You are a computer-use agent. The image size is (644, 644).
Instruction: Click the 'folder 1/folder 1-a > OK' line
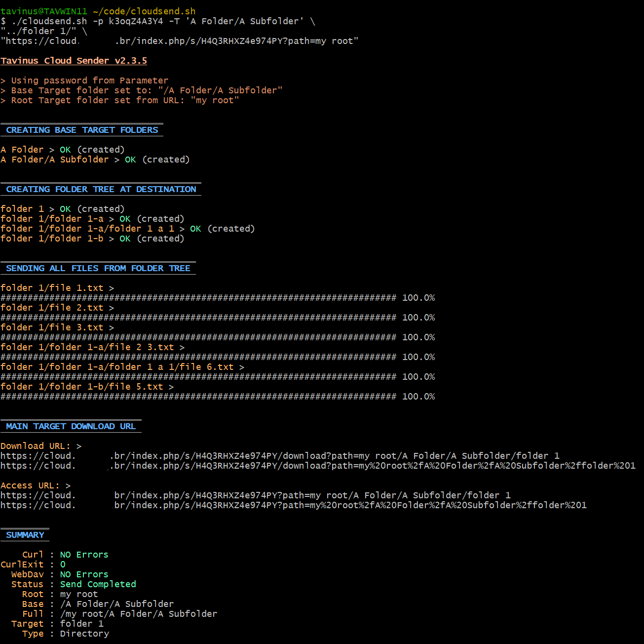(92, 219)
